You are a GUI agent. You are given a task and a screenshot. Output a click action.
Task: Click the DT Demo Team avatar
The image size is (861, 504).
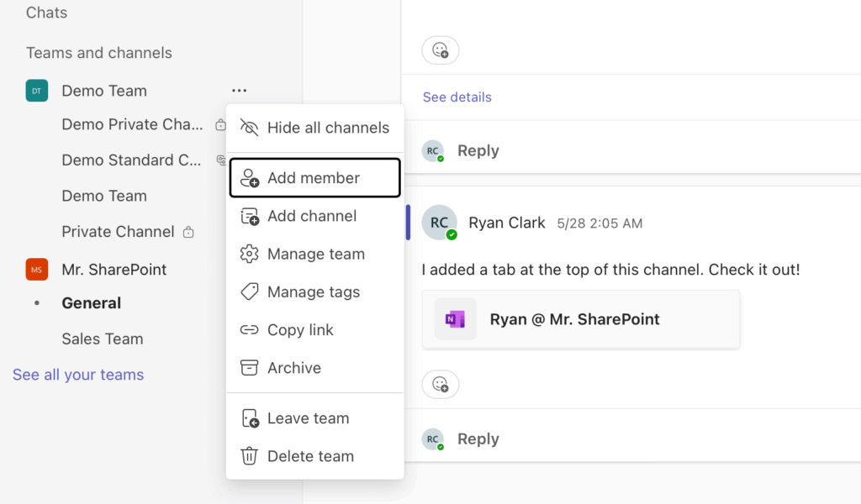[37, 91]
